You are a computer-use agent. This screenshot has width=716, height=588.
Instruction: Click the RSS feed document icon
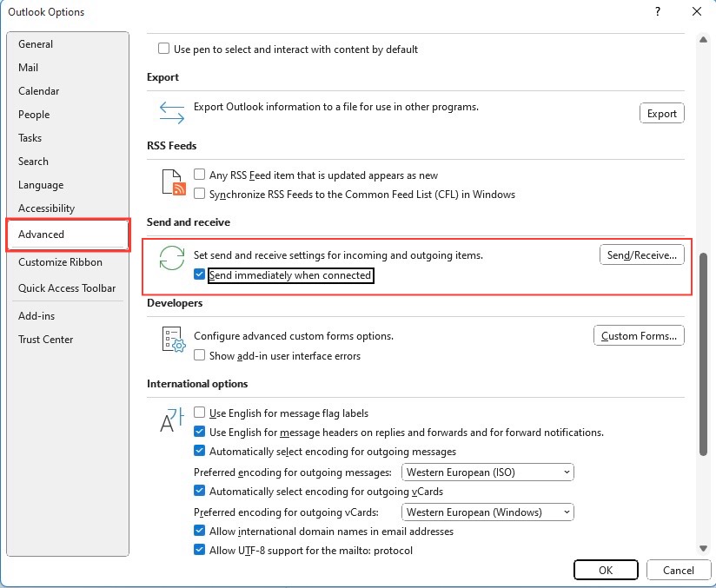(174, 182)
